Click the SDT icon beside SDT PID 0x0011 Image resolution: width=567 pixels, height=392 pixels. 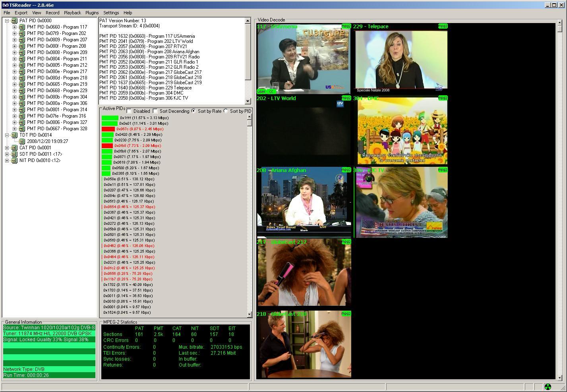14,154
